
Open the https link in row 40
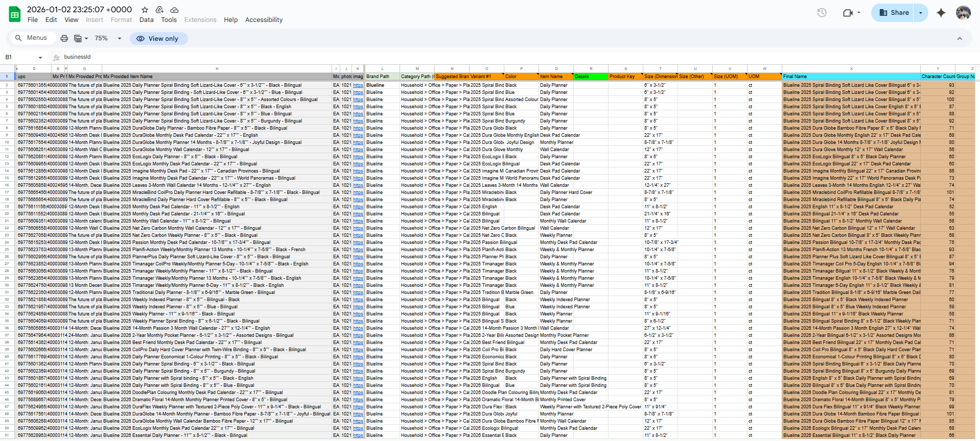(358, 357)
